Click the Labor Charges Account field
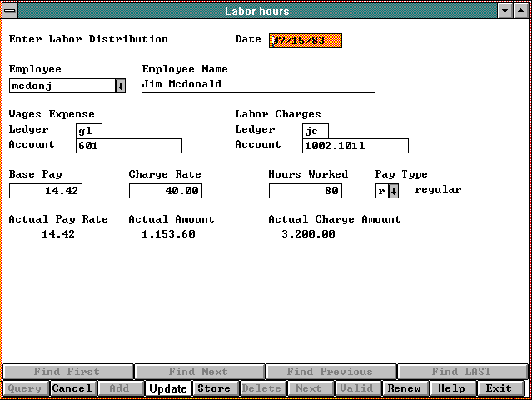The height and width of the screenshot is (400, 532). (355, 146)
